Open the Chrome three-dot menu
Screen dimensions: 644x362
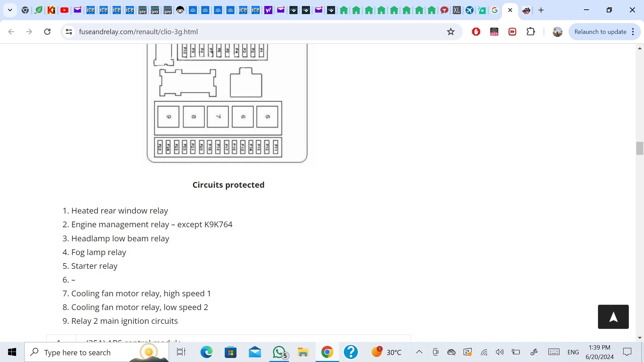click(633, 32)
